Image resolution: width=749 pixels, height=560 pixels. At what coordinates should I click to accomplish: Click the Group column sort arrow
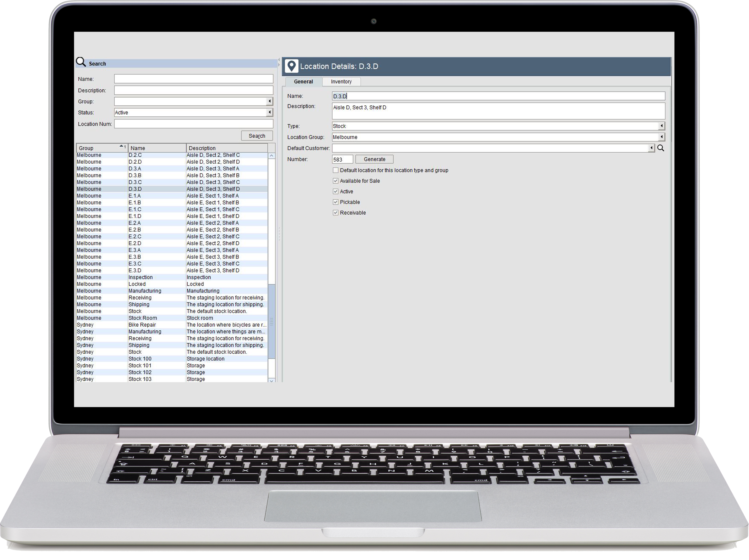pos(122,146)
